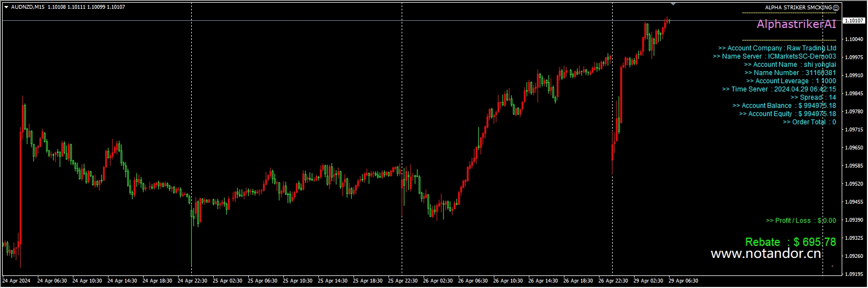Click the Name Server ICMarketsSC-Demo03 line
868x288 pixels.
click(x=774, y=56)
